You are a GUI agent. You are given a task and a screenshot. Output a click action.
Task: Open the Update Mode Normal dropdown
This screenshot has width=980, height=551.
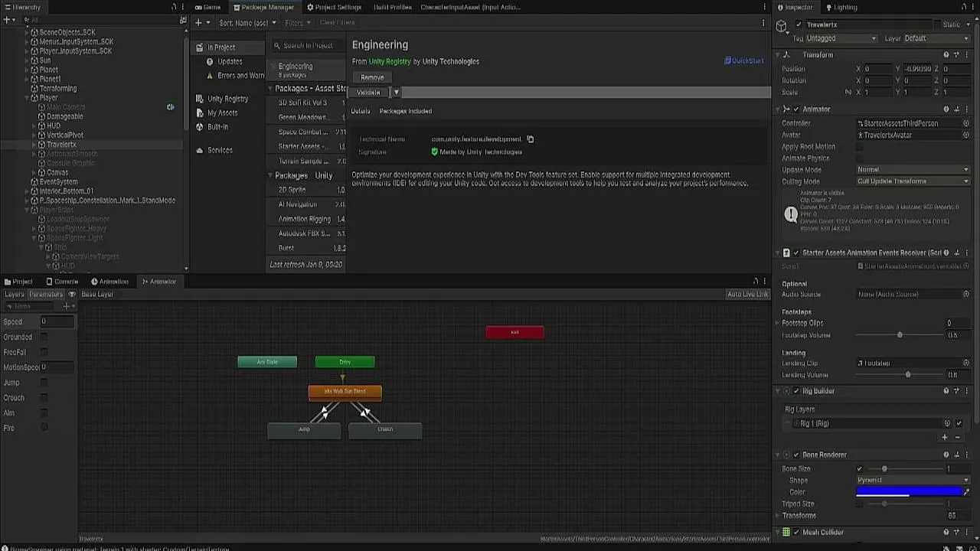[x=913, y=170]
